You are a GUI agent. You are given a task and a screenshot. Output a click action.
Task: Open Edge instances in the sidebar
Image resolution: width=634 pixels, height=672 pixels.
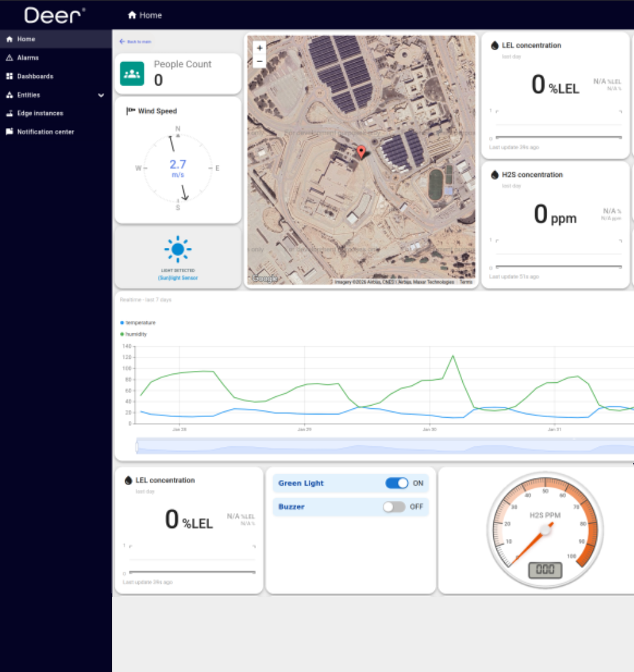click(56, 113)
